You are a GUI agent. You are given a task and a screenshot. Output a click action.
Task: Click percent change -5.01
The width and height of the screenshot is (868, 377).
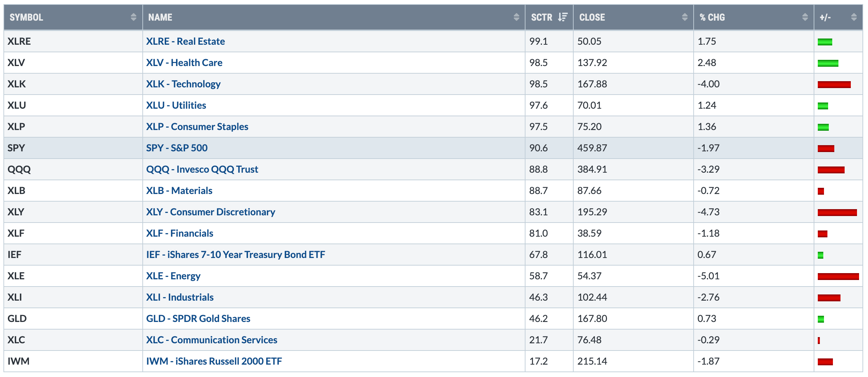[x=708, y=276]
